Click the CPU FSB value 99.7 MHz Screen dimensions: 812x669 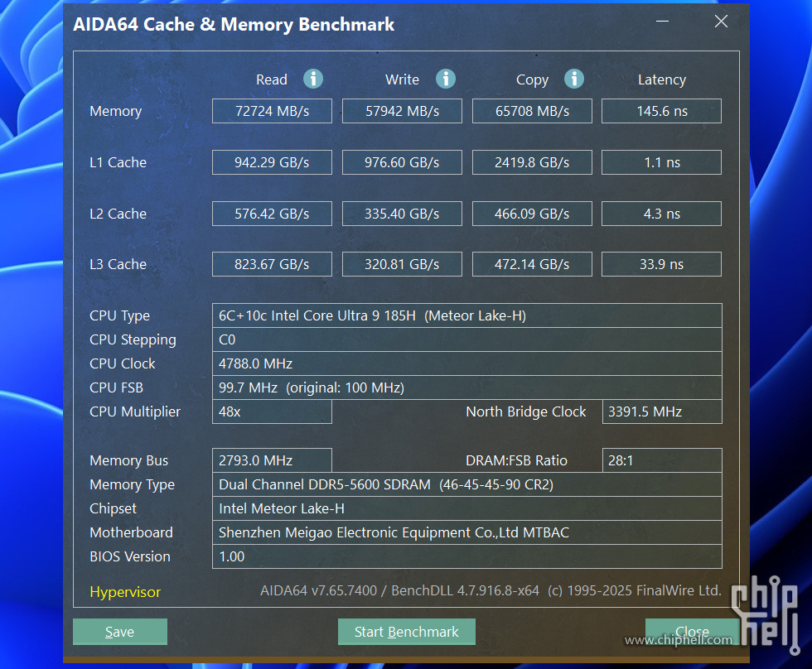pyautogui.click(x=467, y=387)
